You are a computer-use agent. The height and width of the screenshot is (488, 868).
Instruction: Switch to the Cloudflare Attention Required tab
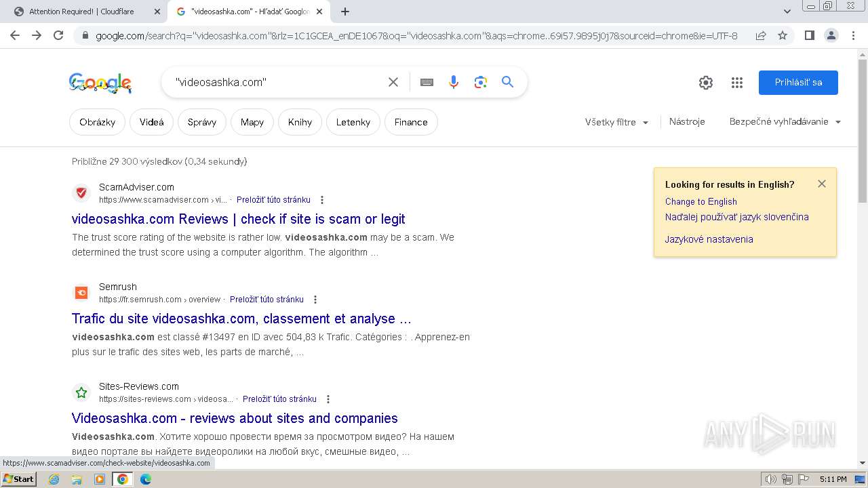click(81, 12)
